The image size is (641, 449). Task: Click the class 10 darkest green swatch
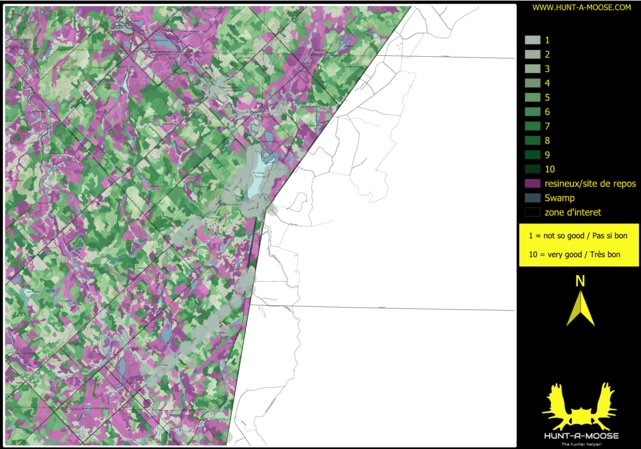533,169
